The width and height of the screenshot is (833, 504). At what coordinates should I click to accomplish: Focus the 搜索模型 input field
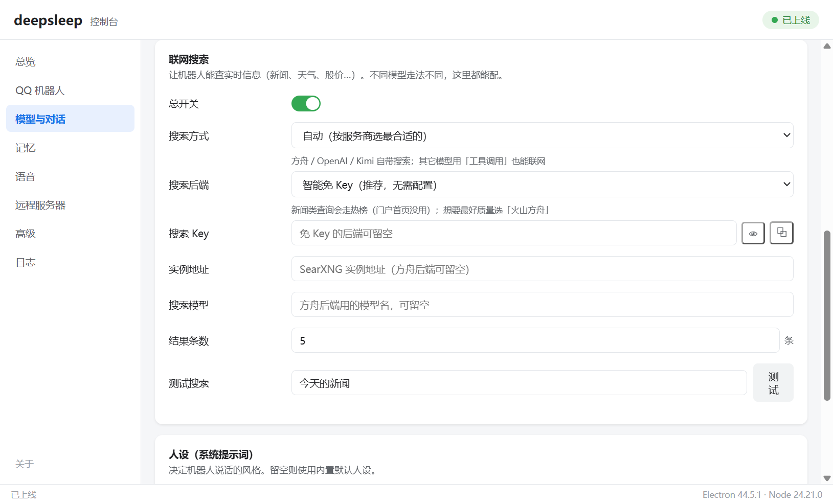542,305
